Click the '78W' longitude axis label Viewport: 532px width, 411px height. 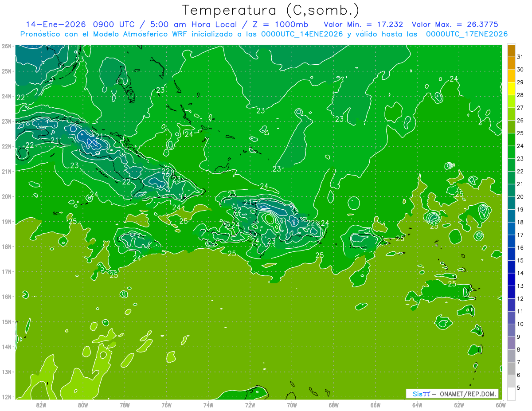click(x=125, y=405)
